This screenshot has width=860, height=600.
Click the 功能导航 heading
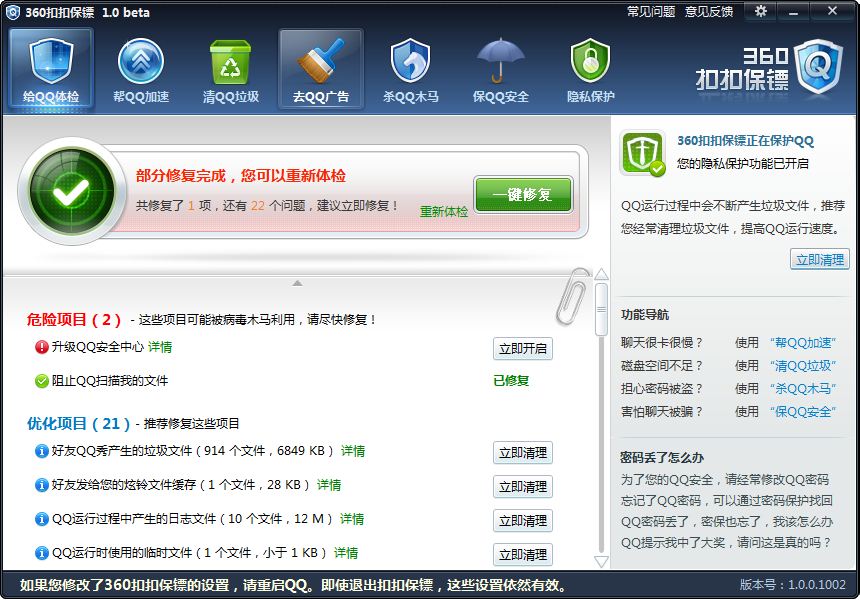click(645, 315)
